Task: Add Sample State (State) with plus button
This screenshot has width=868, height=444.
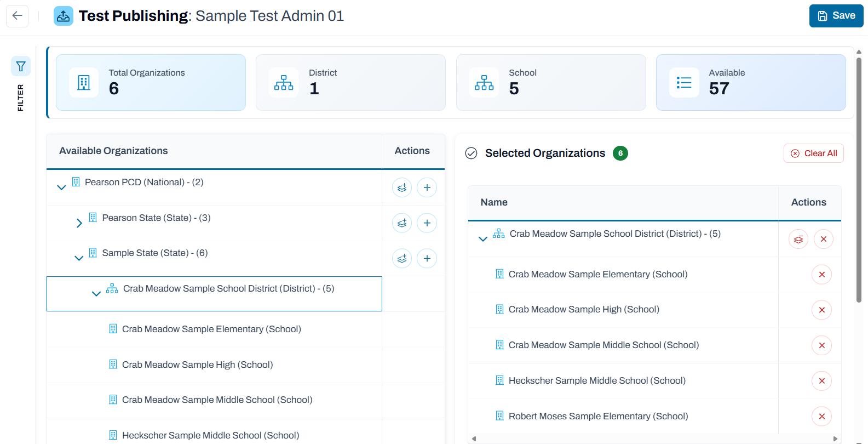Action: pyautogui.click(x=427, y=258)
